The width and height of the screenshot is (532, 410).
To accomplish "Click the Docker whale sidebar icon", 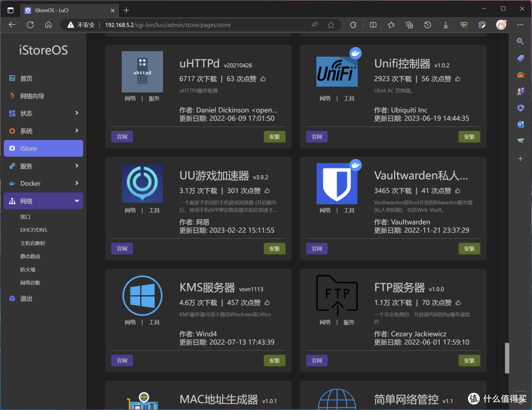I will coord(12,184).
